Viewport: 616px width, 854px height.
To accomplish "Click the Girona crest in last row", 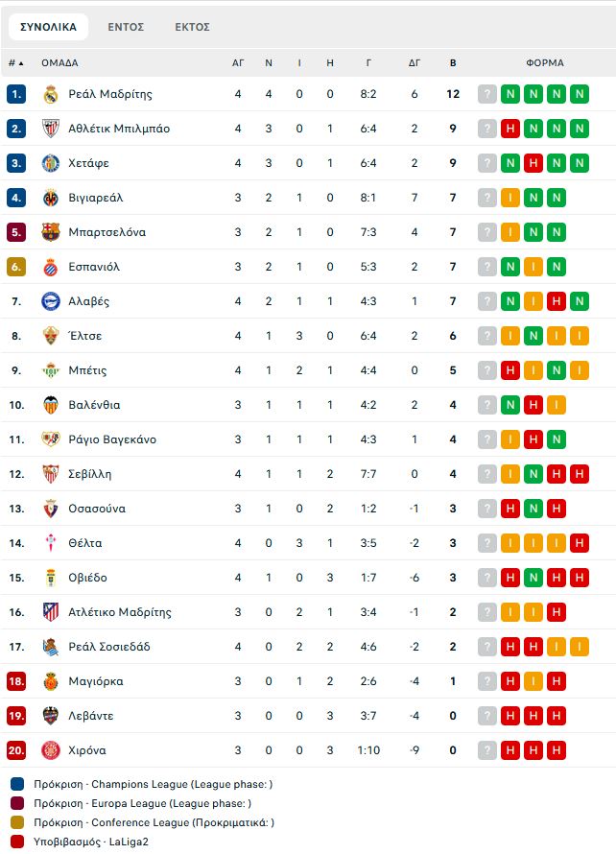I will (51, 750).
